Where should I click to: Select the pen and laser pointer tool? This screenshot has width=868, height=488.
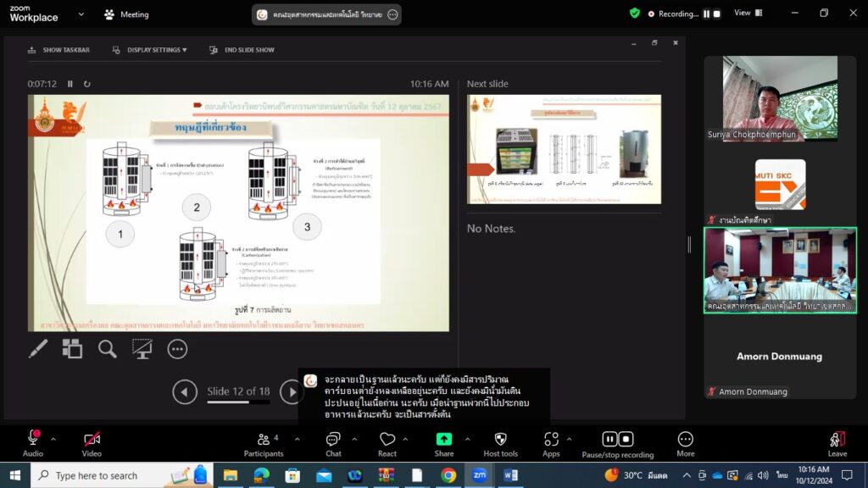pos(38,348)
